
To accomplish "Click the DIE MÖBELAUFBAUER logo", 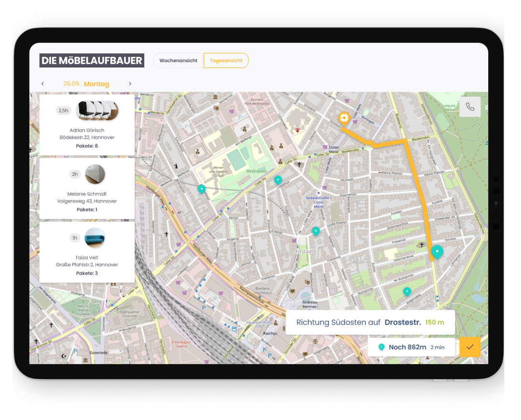I will click(x=92, y=60).
